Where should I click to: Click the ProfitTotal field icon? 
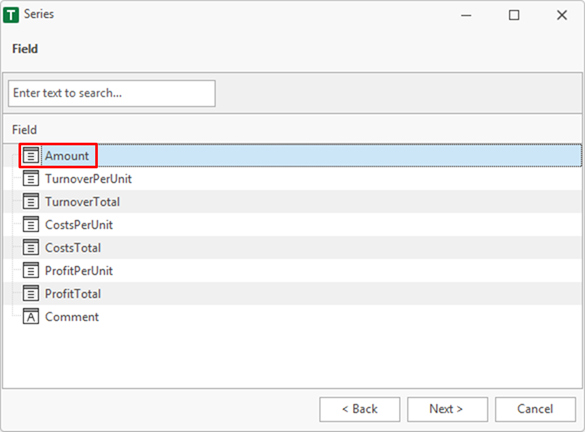31,294
